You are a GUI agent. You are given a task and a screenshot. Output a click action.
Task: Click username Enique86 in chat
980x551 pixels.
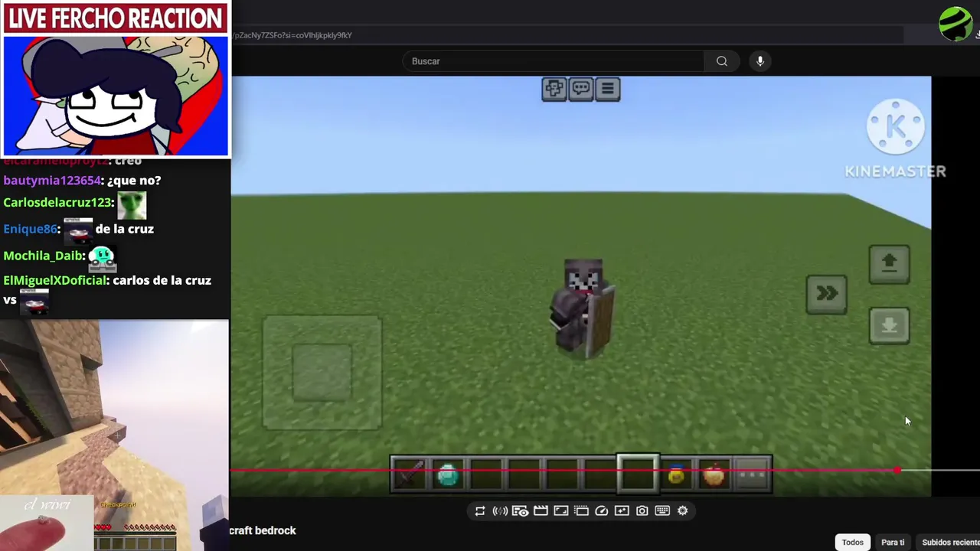click(30, 229)
